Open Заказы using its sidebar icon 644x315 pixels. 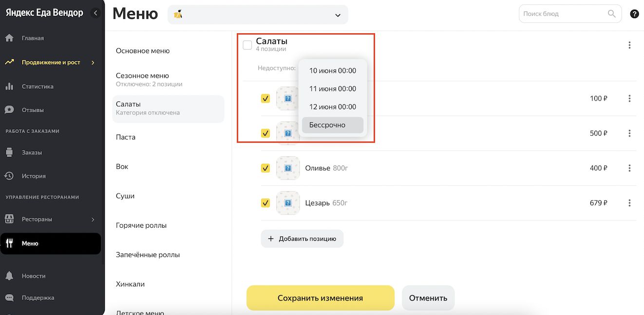tap(9, 153)
